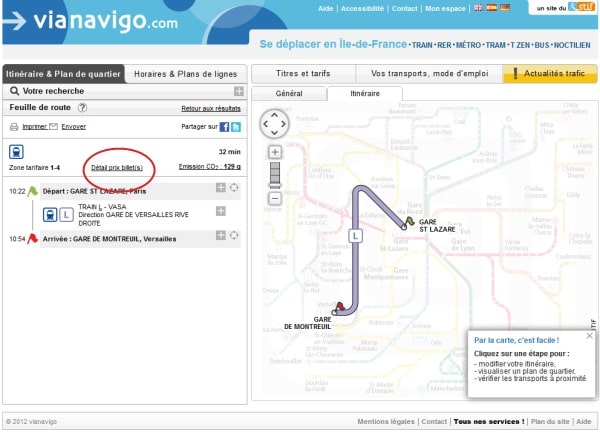
Task: Click Gare de Montreuil flag on map
Action: click(x=339, y=306)
